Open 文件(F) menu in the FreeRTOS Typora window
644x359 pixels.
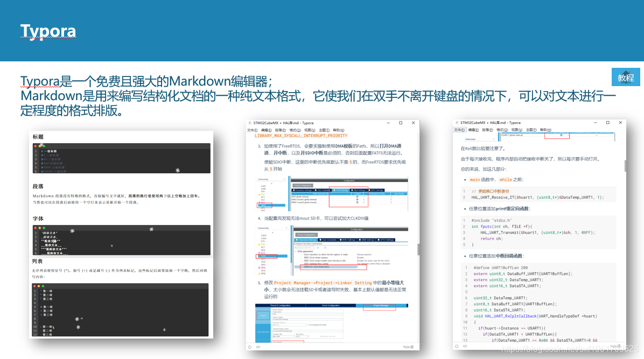[253, 130]
